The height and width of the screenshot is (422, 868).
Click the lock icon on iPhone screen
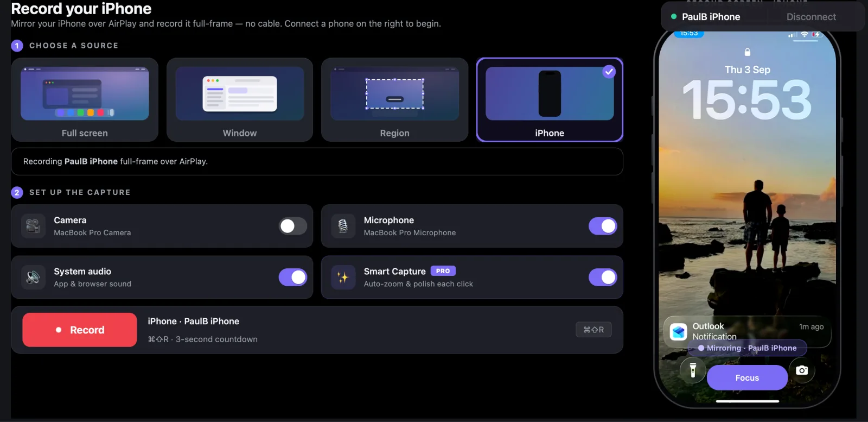[748, 52]
